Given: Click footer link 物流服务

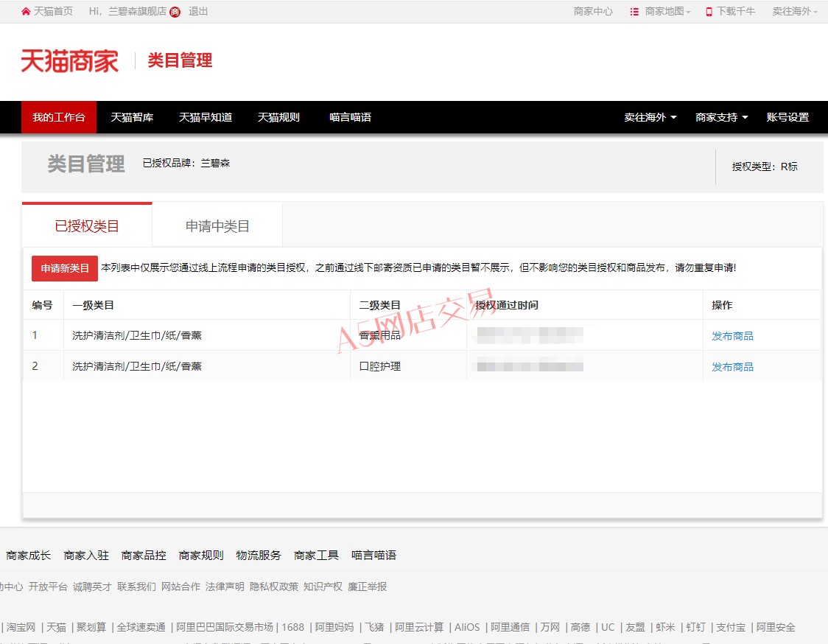Looking at the screenshot, I should (x=259, y=556).
